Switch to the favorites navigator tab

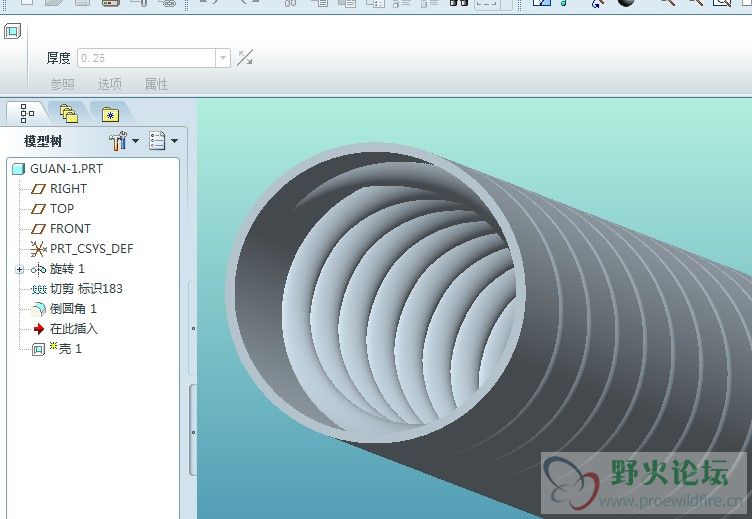coord(110,114)
